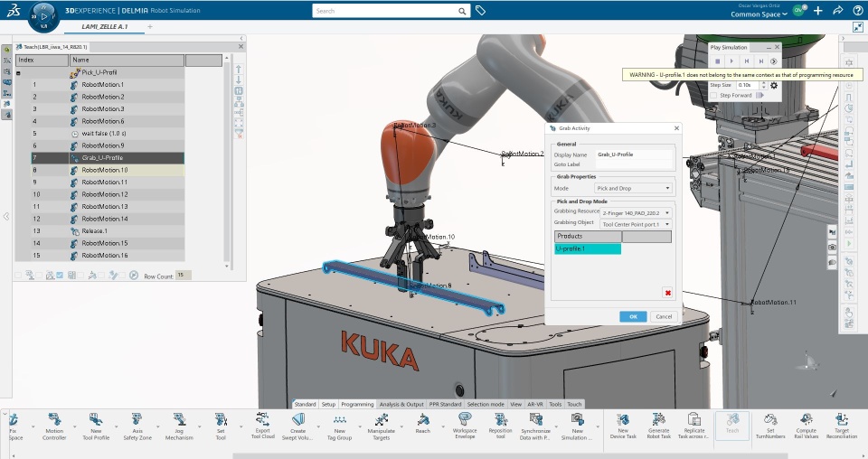
Task: Click the Jog Mechanism tool
Action: (x=181, y=419)
